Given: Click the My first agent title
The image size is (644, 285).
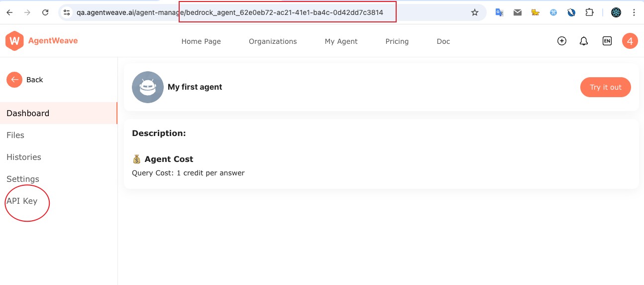Looking at the screenshot, I should click(195, 87).
